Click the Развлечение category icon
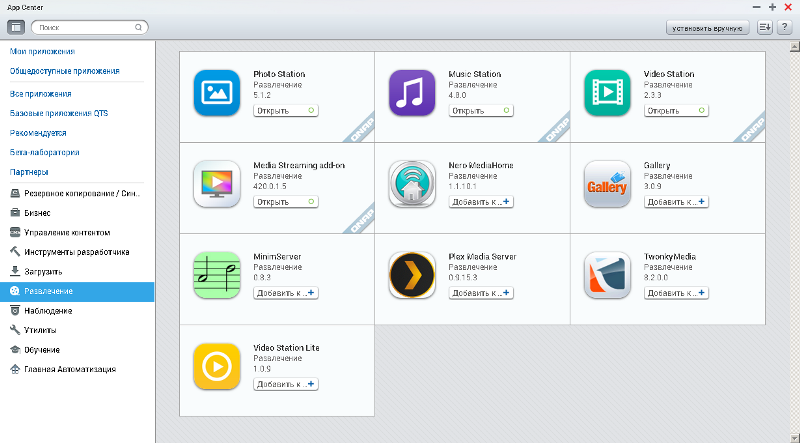This screenshot has height=443, width=800. click(x=15, y=291)
